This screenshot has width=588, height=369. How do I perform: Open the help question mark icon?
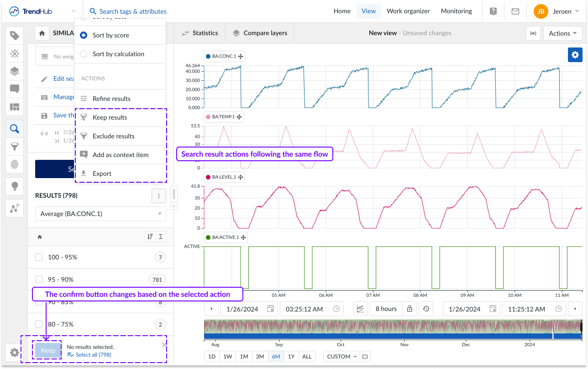(493, 11)
